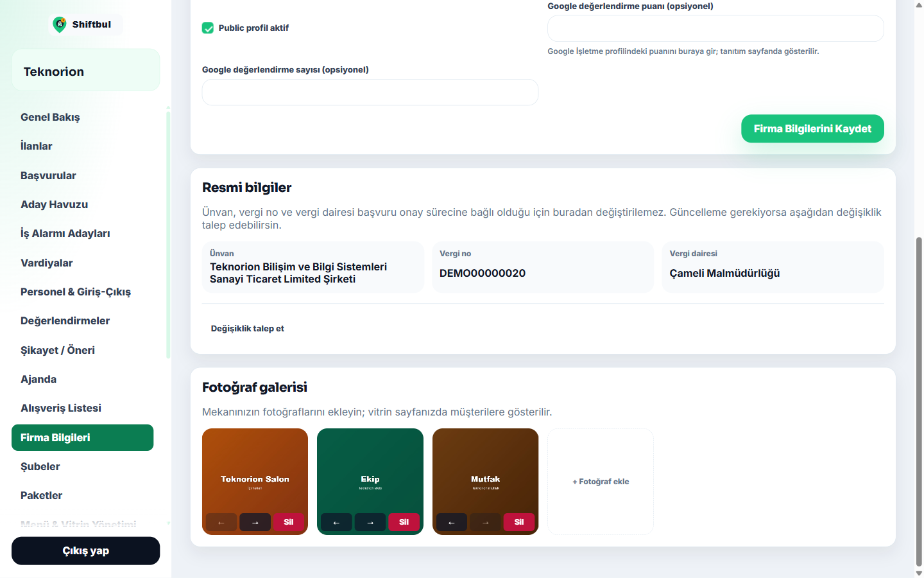Open Genel Bakış in sidebar
The height and width of the screenshot is (578, 924).
(82, 117)
